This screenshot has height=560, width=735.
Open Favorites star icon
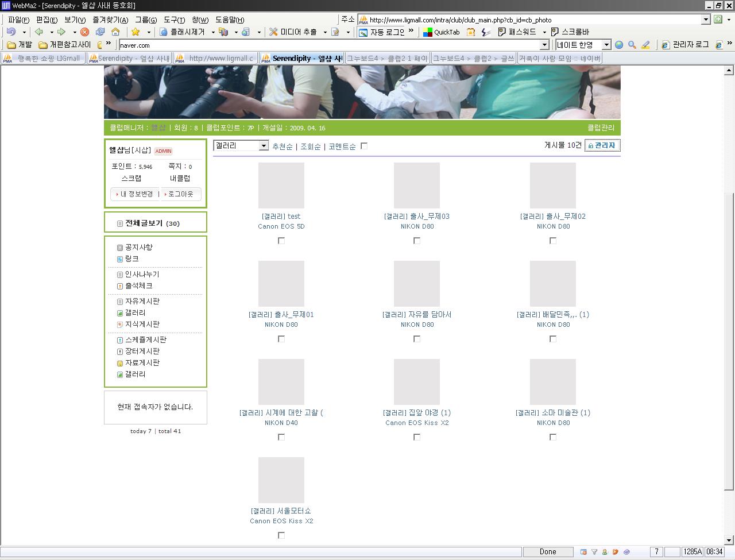136,32
